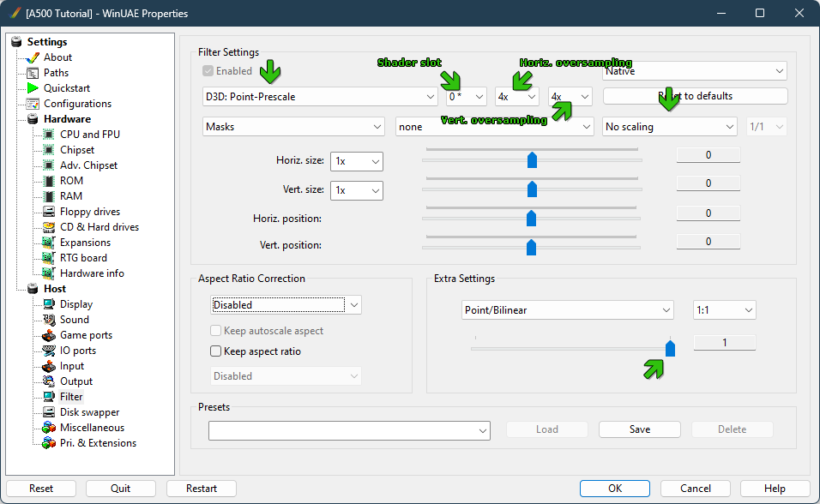Click the Game ports joystick icon

[49, 335]
